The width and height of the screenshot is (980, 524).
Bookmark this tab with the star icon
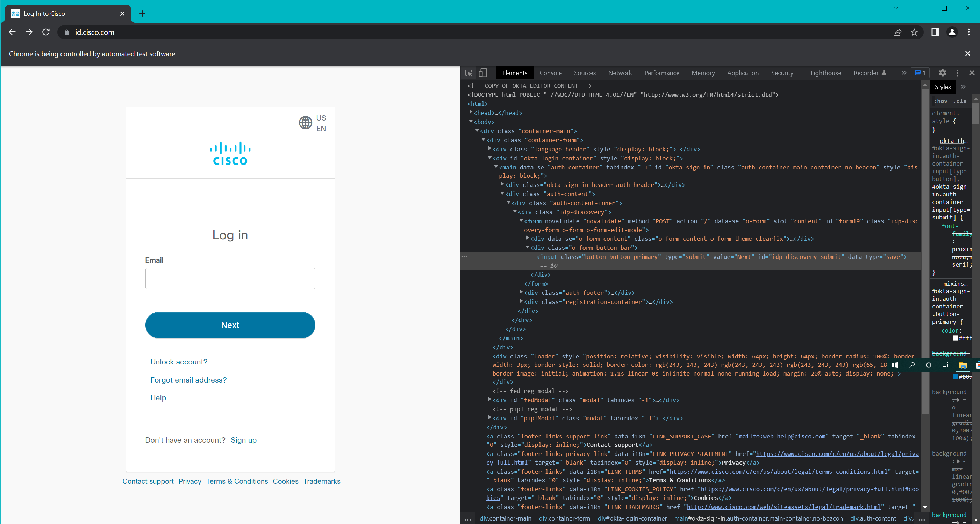(x=914, y=33)
